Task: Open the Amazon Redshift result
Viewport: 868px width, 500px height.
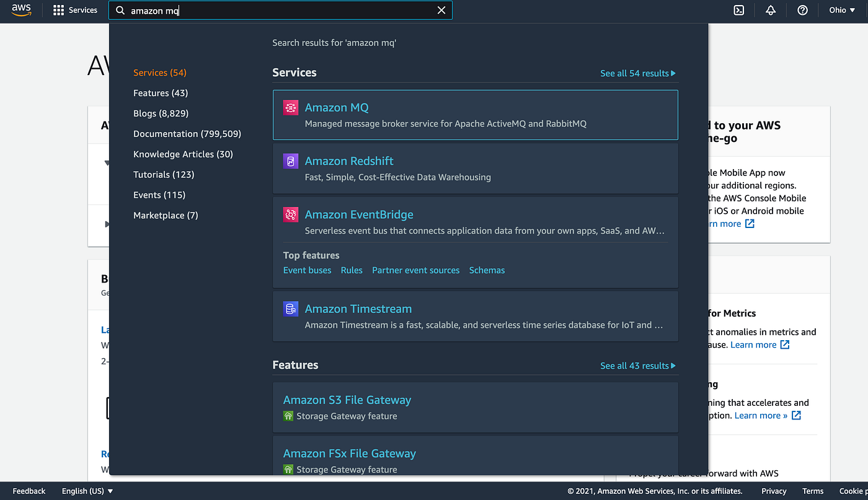Action: (349, 161)
